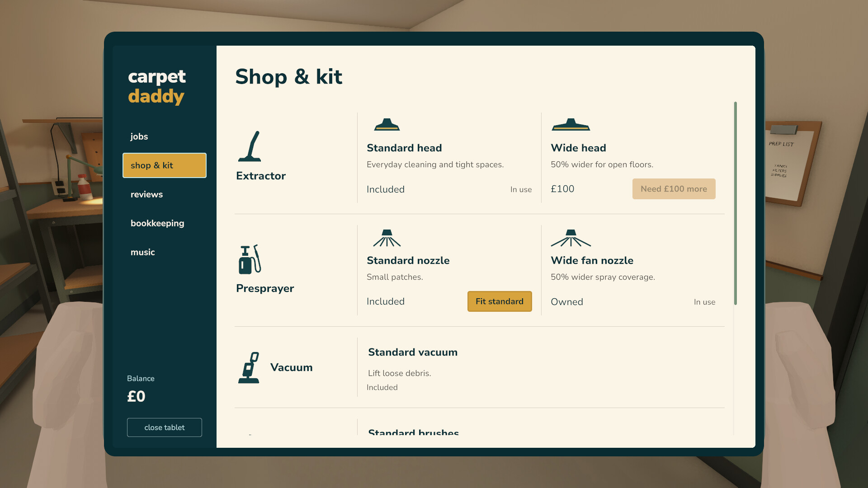Click the Fit standard button

coord(500,301)
